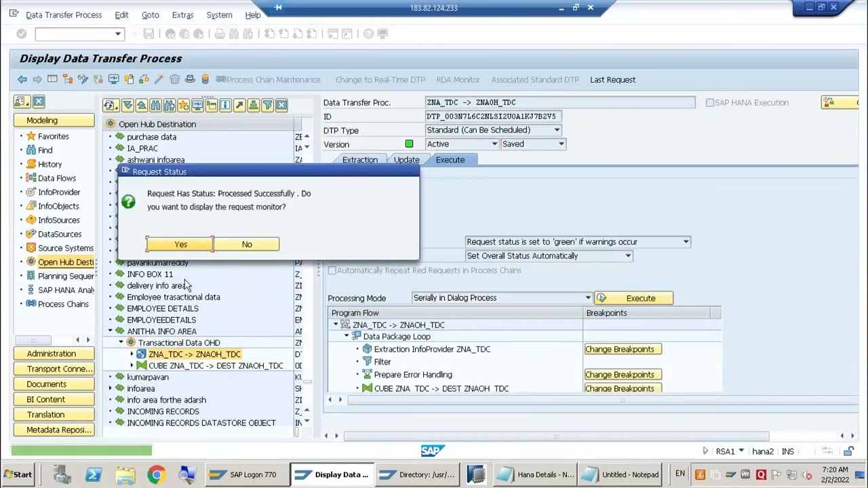Open the Help menu
The image size is (868, 488).
point(253,15)
